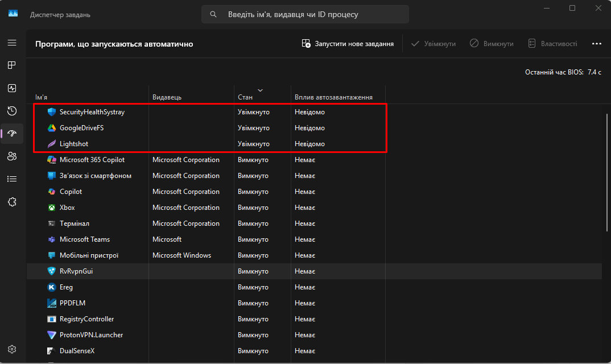Viewport: 611px width, 364px height.
Task: Select Microsoft 365 Copilot row name
Action: point(92,160)
